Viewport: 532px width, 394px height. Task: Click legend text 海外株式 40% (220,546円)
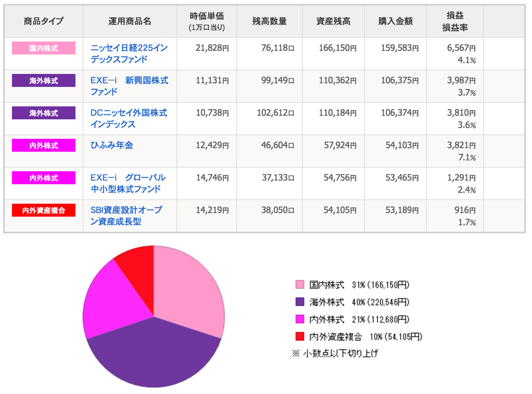tap(359, 302)
